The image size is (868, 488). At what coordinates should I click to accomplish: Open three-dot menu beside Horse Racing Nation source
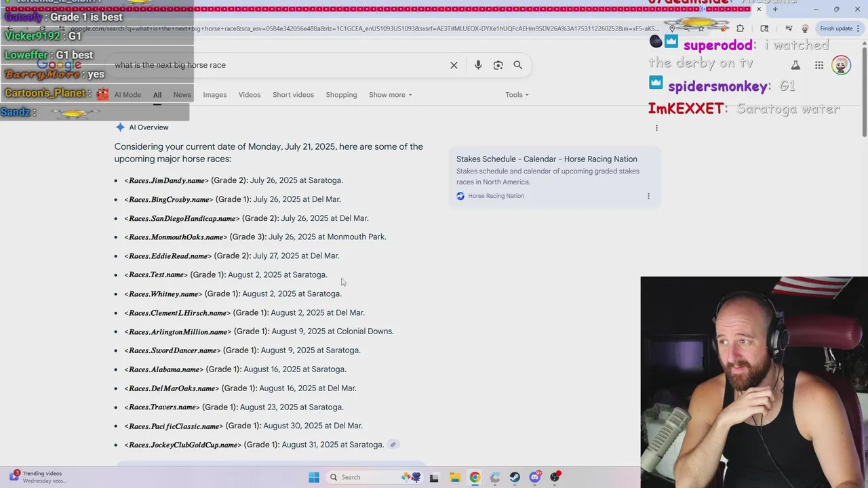tap(648, 196)
